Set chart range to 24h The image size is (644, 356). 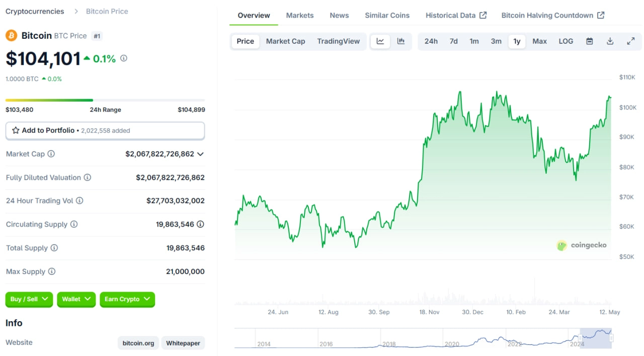431,41
